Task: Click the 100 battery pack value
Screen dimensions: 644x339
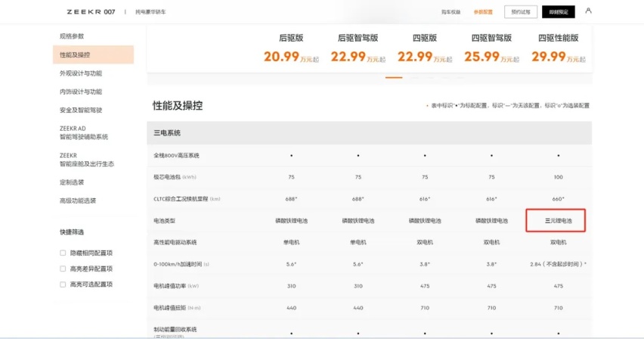Action: (x=558, y=177)
